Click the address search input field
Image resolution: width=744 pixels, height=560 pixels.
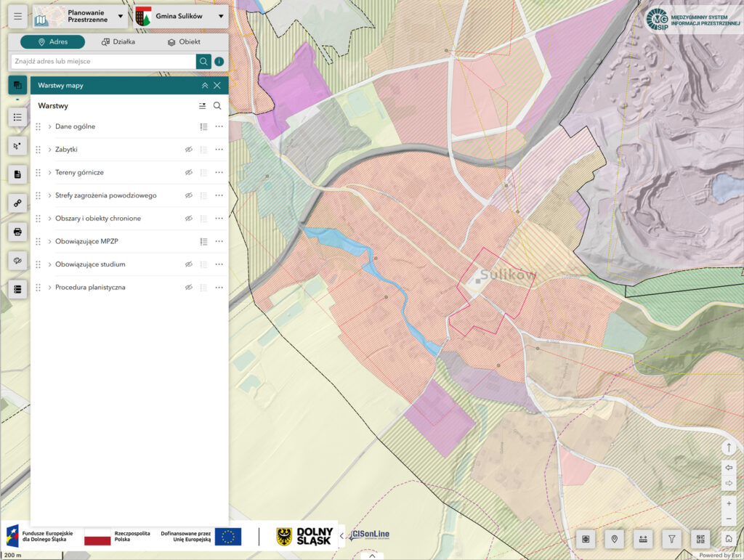click(102, 62)
